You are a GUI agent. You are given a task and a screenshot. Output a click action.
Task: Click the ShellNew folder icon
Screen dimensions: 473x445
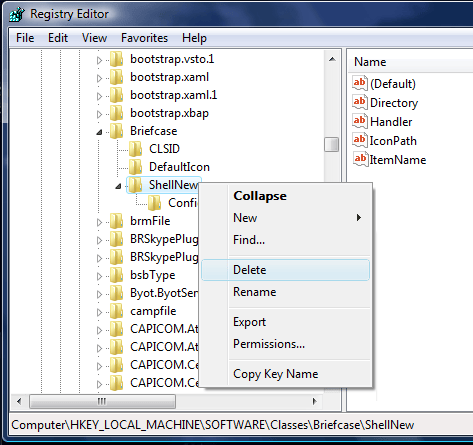[x=136, y=185]
